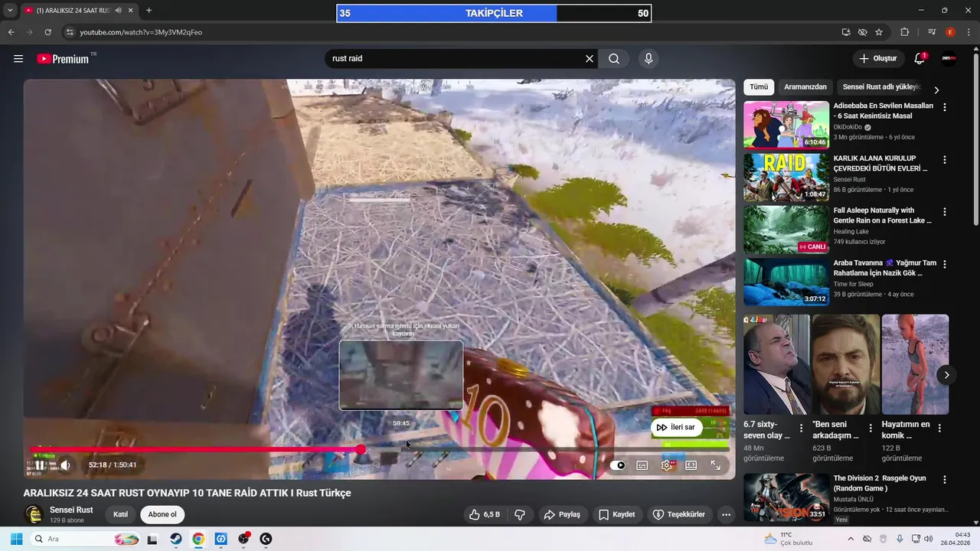Open the YouTube account avatar menu
This screenshot has height=551, width=980.
[949, 59]
